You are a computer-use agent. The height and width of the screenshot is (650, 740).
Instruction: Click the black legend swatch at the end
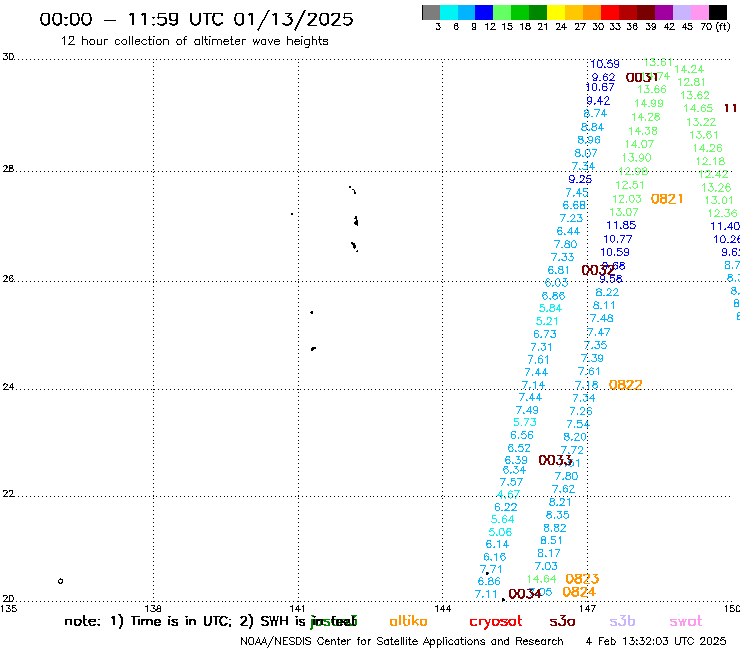(x=718, y=12)
